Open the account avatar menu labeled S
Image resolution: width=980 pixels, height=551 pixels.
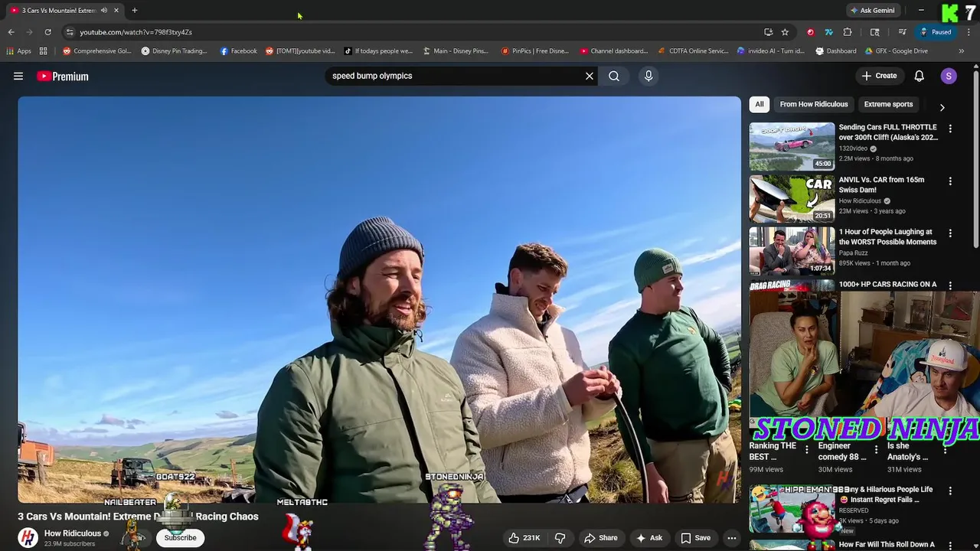(949, 76)
